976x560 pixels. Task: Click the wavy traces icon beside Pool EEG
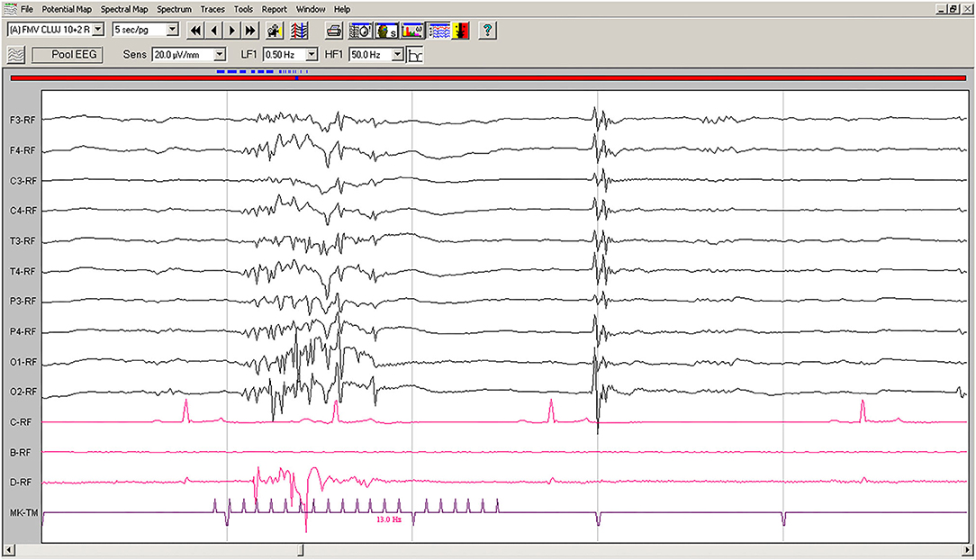(16, 55)
